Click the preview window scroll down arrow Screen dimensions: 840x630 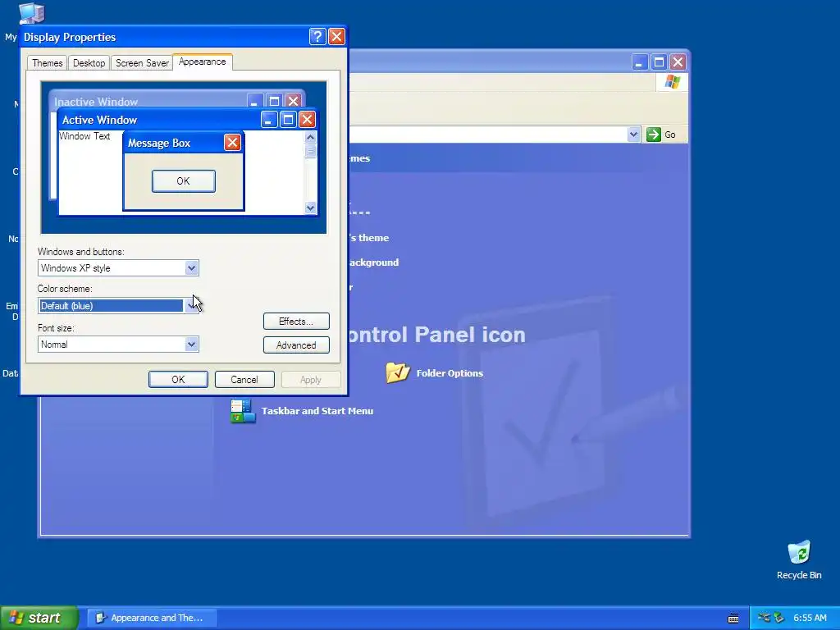310,208
